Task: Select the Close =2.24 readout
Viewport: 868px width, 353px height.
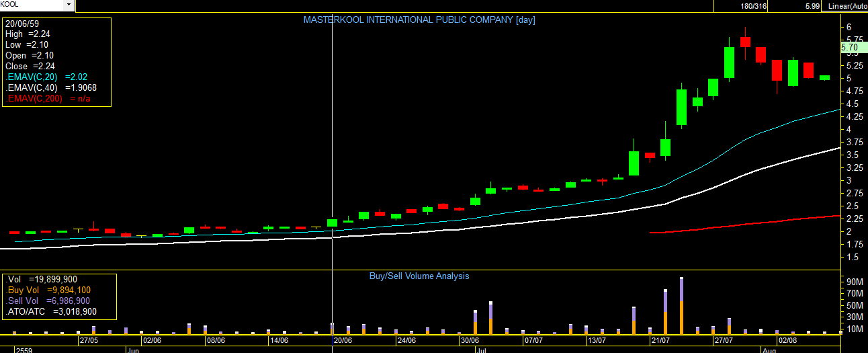Action: point(30,67)
